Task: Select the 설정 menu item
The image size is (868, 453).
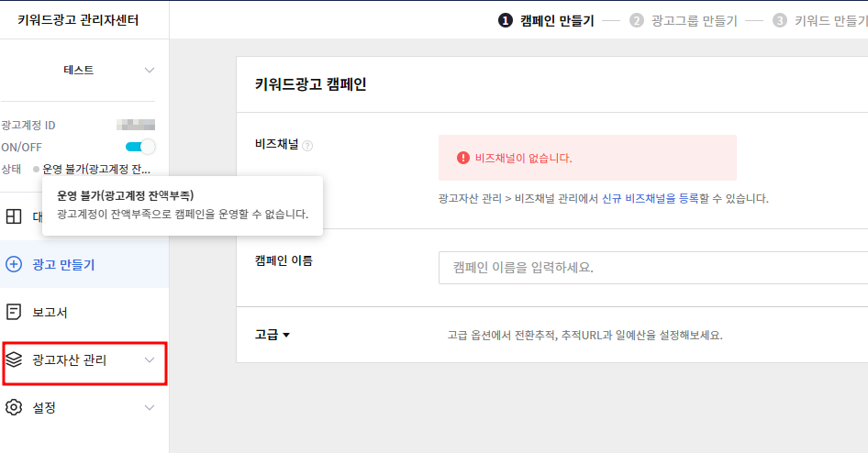Action: (84, 408)
